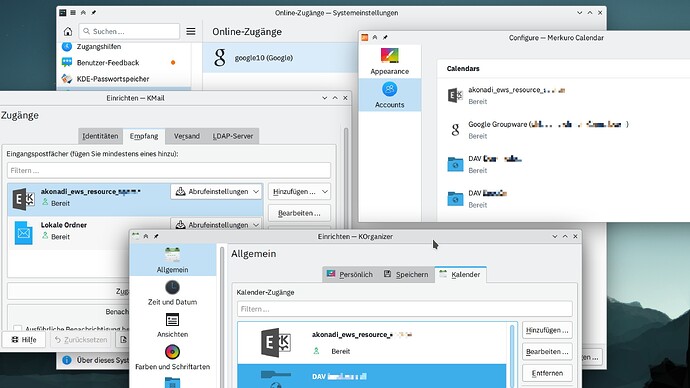
Task: Click Hilfe button in KMail
Action: pyautogui.click(x=24, y=340)
